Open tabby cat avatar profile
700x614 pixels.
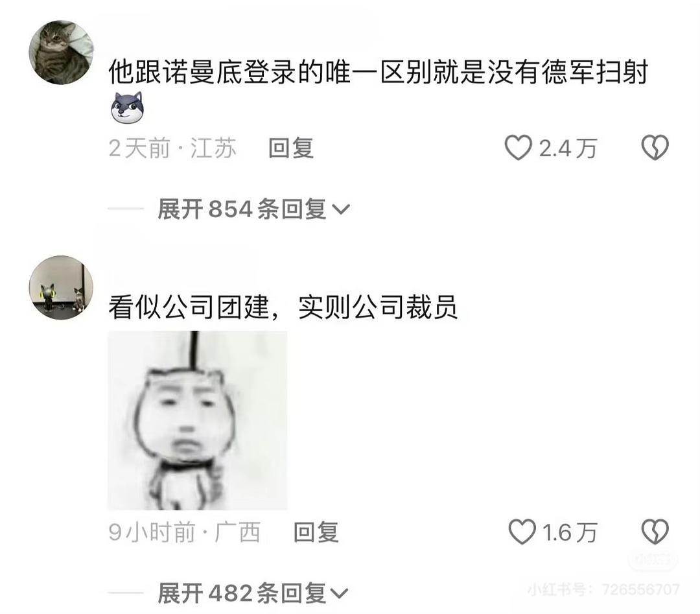coord(61,53)
